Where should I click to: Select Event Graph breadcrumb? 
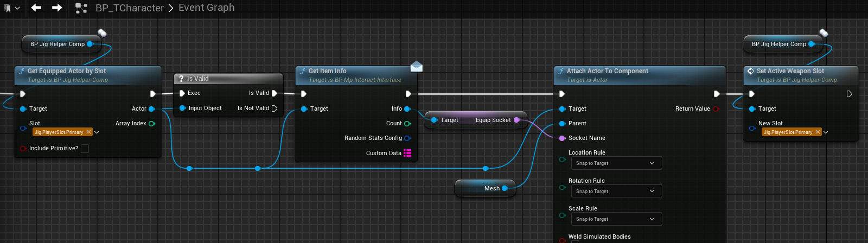[207, 8]
